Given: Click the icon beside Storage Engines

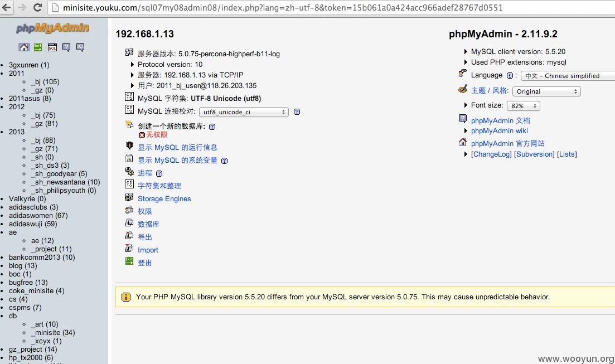Looking at the screenshot, I should [129, 197].
